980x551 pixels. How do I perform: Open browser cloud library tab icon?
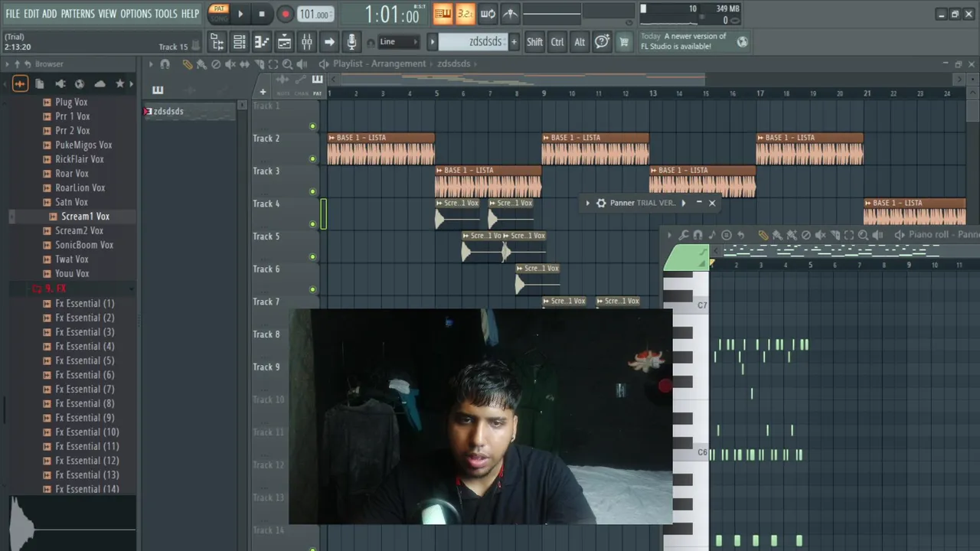pyautogui.click(x=100, y=83)
